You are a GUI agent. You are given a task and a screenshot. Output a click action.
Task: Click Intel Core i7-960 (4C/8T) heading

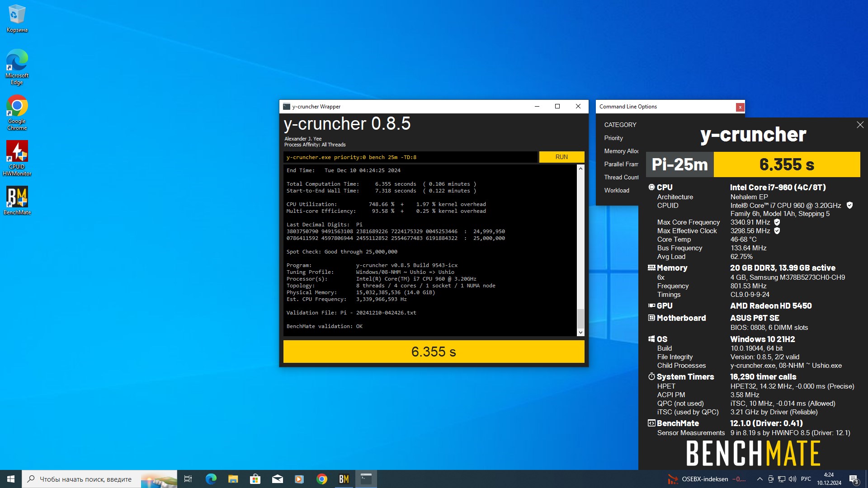(x=778, y=188)
